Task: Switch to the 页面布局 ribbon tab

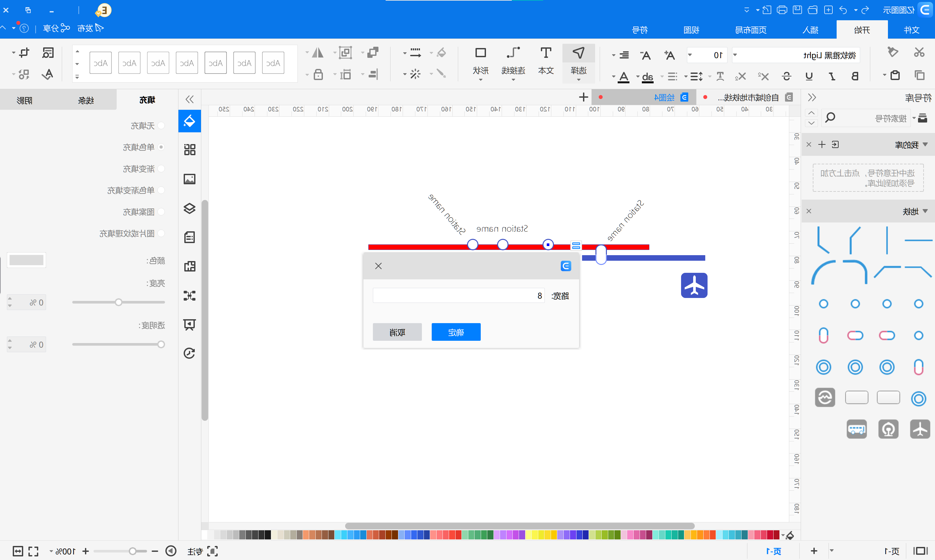Action: [x=750, y=30]
